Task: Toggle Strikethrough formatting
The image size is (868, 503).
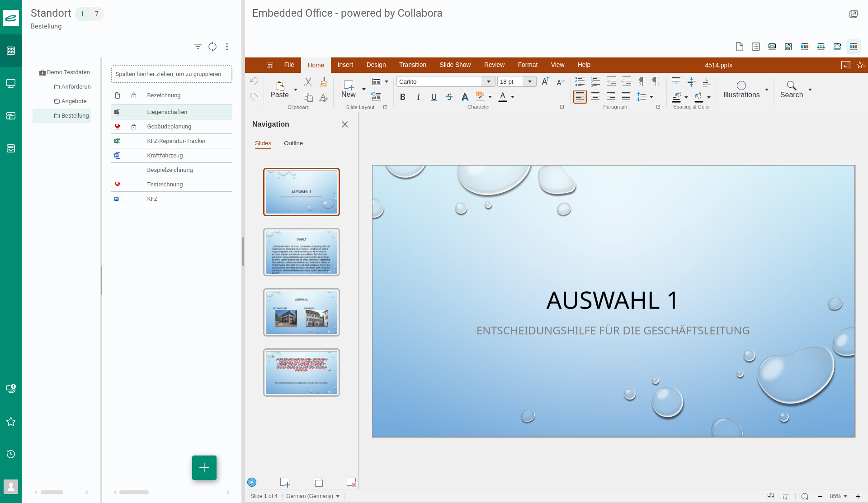Action: pyautogui.click(x=449, y=97)
